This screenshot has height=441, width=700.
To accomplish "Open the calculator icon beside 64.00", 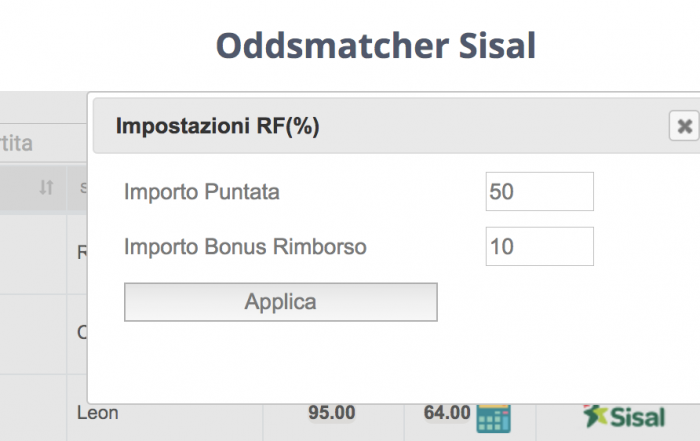I will (493, 418).
